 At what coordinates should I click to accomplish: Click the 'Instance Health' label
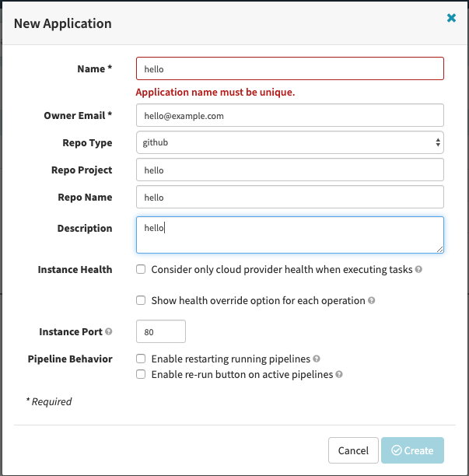(75, 270)
